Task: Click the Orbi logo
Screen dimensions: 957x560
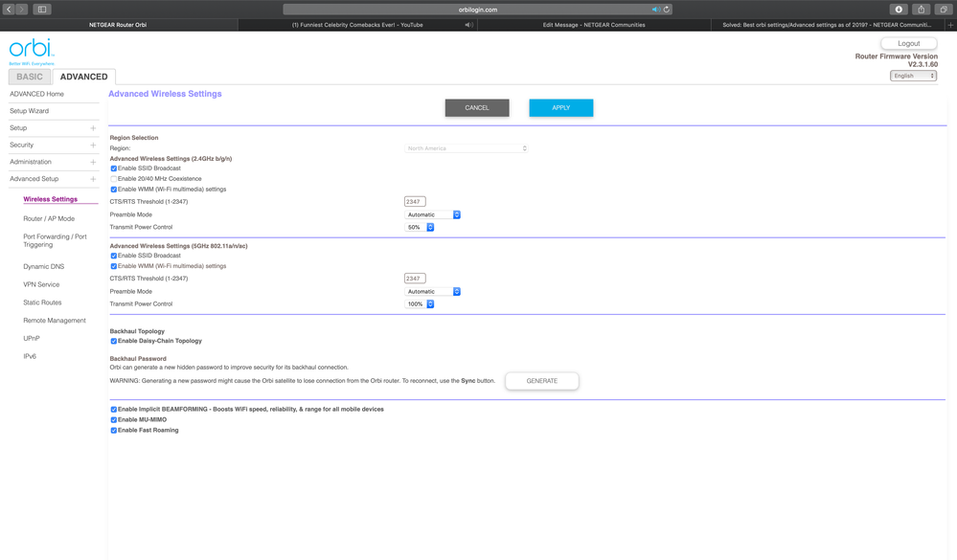Action: coord(32,50)
